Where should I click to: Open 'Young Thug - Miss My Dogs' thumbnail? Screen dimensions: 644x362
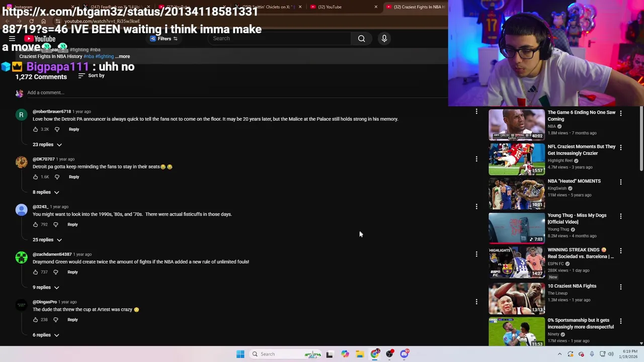click(517, 228)
